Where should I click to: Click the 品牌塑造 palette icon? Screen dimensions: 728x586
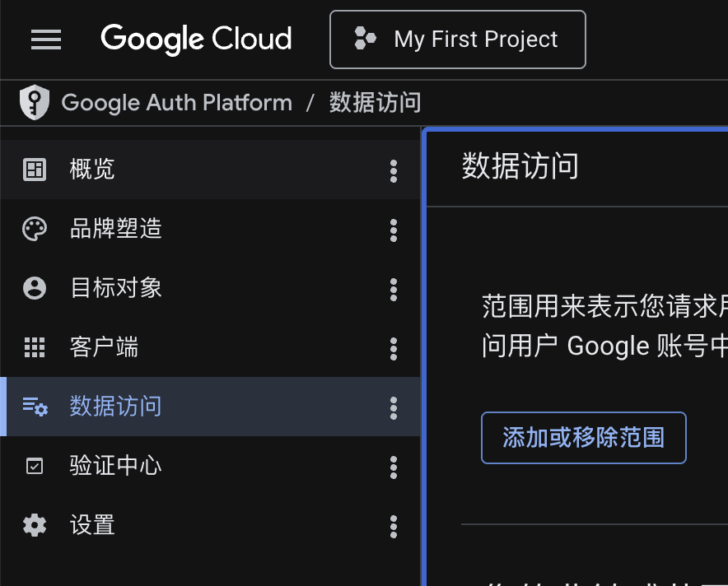[x=34, y=229]
